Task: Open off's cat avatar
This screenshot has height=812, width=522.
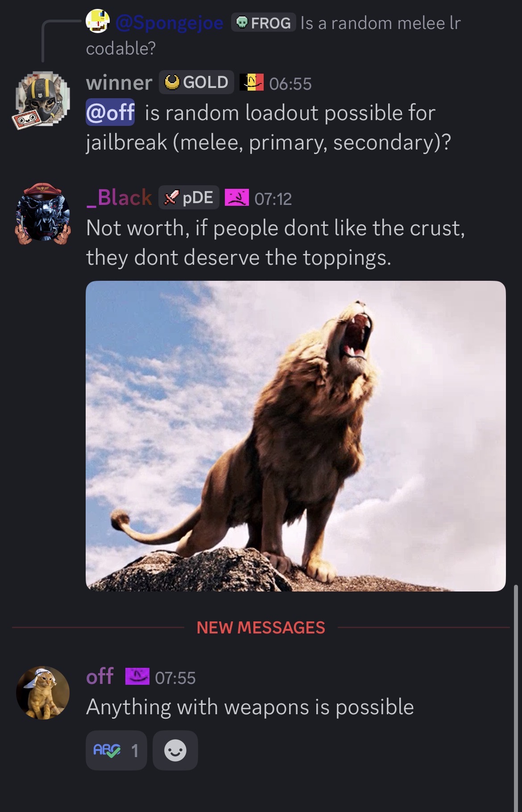Action: [x=43, y=692]
